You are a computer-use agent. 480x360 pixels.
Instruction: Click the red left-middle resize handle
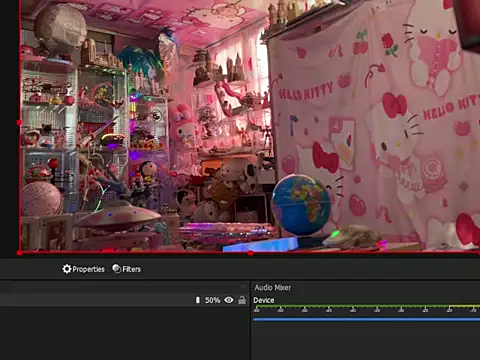pos(19,123)
